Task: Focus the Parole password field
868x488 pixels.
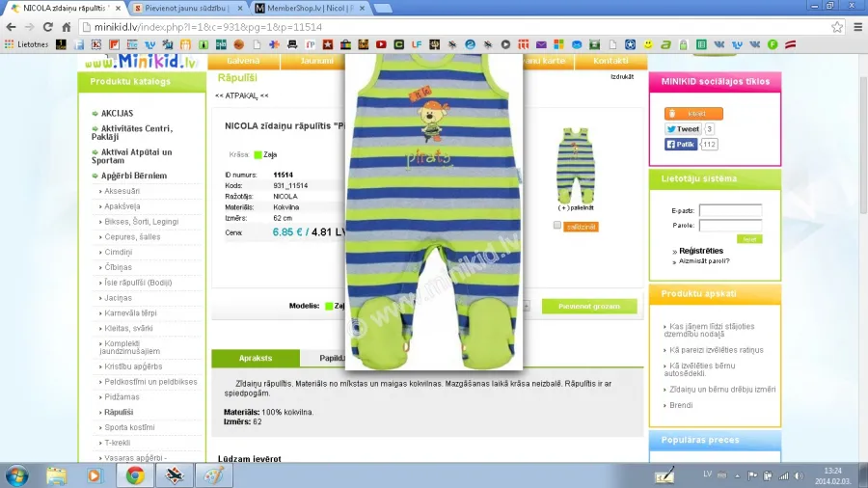Action: 730,225
